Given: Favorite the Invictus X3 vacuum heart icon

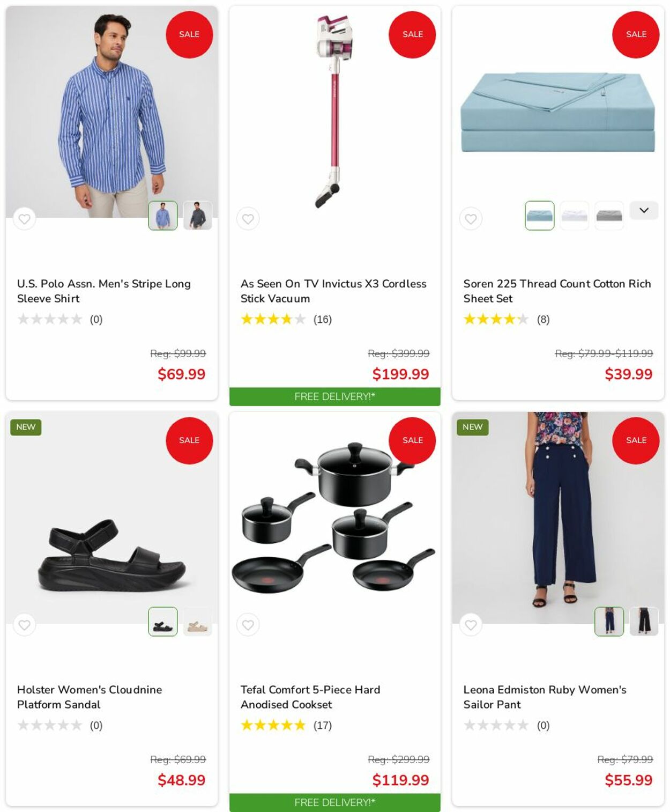Looking at the screenshot, I should pyautogui.click(x=248, y=219).
